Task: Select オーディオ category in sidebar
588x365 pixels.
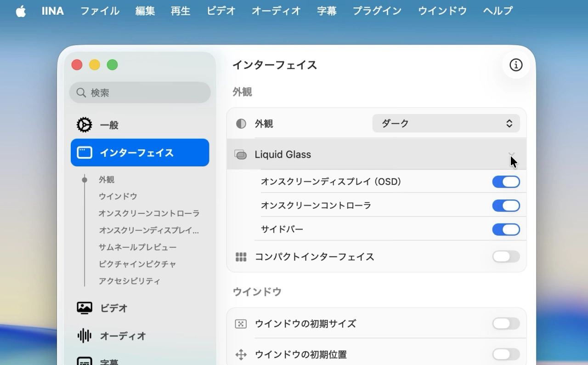Action: (x=140, y=336)
